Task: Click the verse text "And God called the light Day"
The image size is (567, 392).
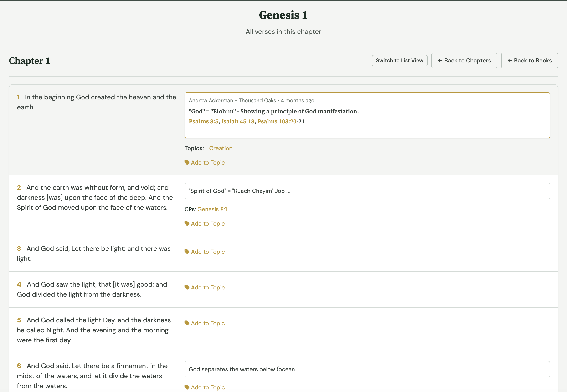Action: [71, 320]
